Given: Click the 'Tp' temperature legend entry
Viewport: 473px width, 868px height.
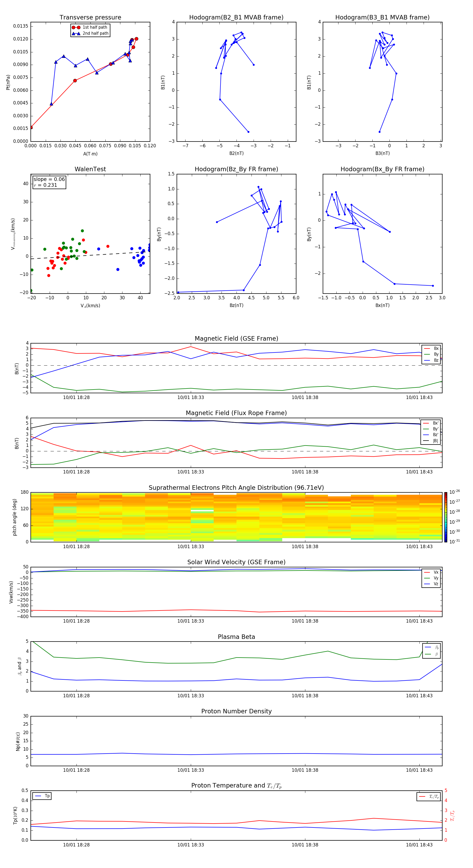Looking at the screenshot, I should point(42,796).
